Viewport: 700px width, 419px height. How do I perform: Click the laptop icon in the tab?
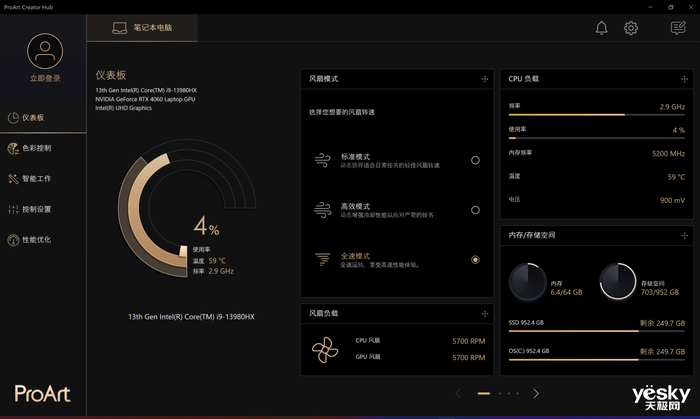[119, 28]
